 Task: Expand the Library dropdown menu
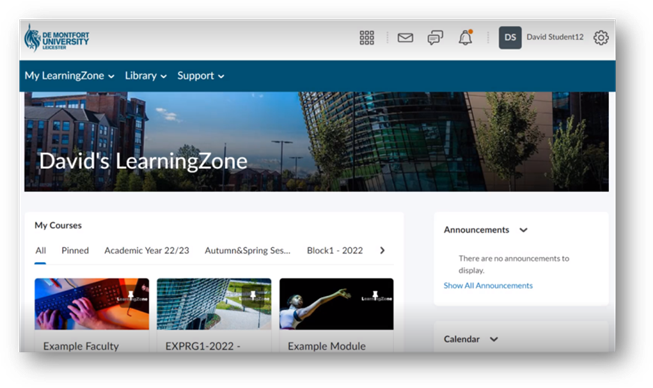(146, 76)
